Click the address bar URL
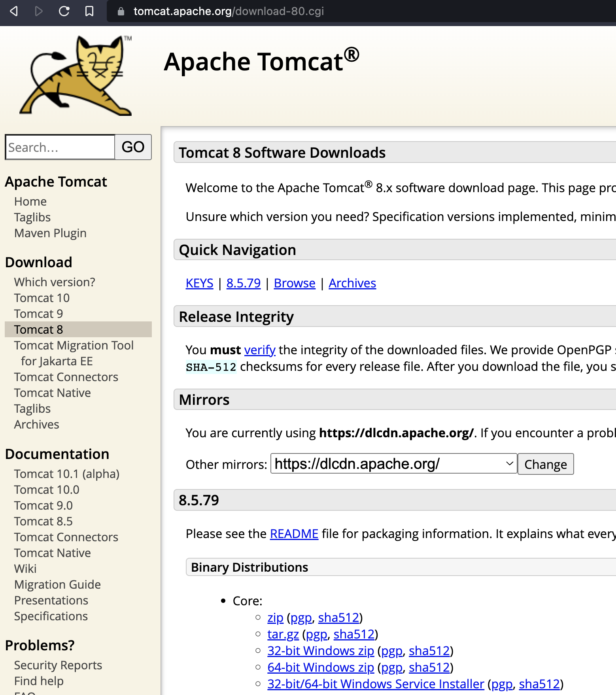Image resolution: width=616 pixels, height=695 pixels. point(229,11)
